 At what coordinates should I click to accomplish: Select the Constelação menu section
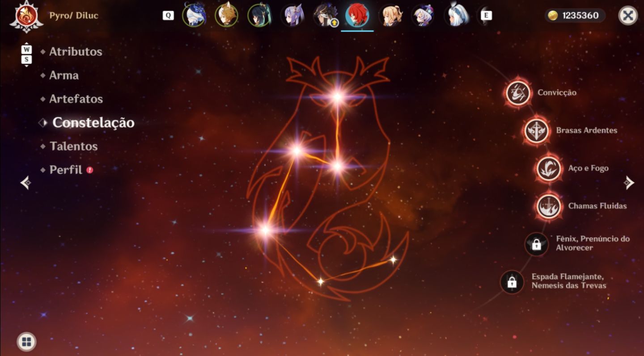click(x=93, y=122)
